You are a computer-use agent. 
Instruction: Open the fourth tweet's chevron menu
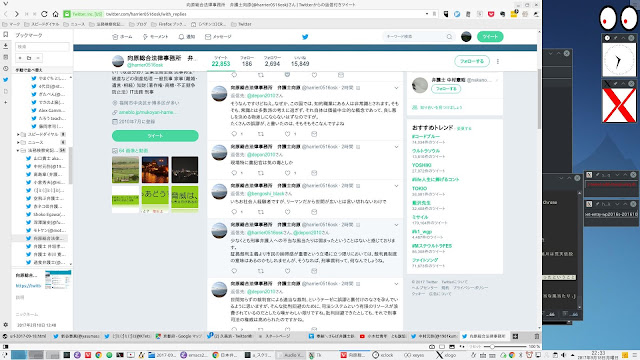[x=396, y=224]
